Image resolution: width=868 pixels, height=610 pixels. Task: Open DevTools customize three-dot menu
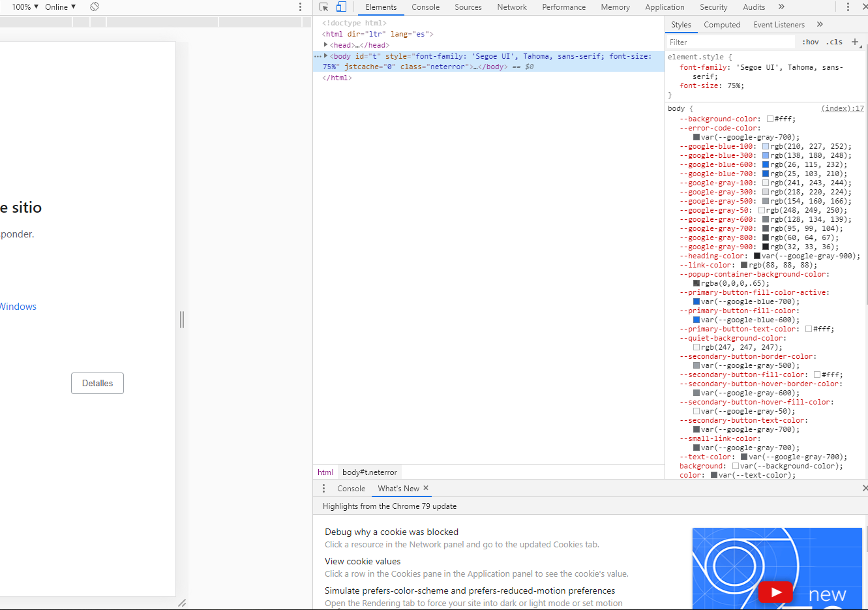pos(848,7)
